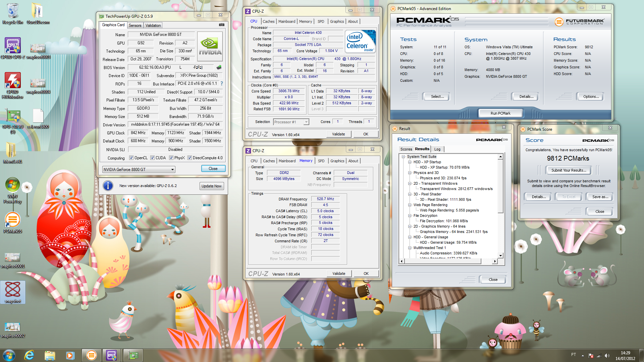Open Guru3D.com folder on desktop
The height and width of the screenshot is (362, 644).
tap(38, 13)
